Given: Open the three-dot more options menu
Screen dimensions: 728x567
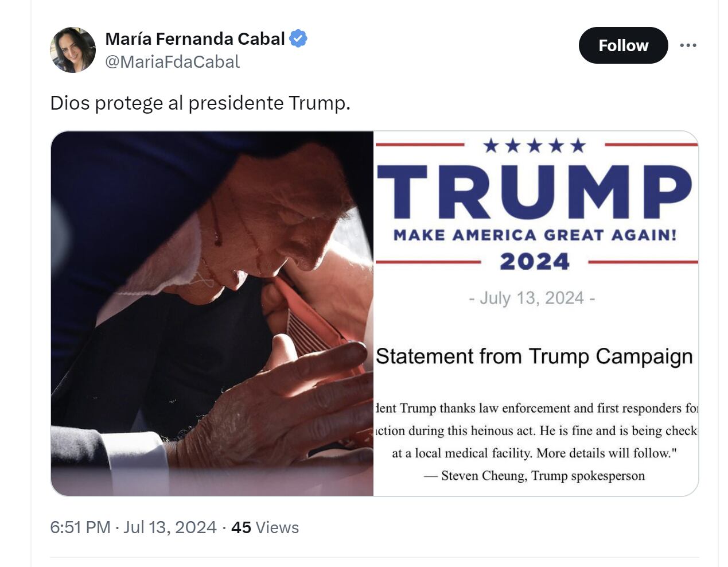Looking at the screenshot, I should pyautogui.click(x=688, y=45).
